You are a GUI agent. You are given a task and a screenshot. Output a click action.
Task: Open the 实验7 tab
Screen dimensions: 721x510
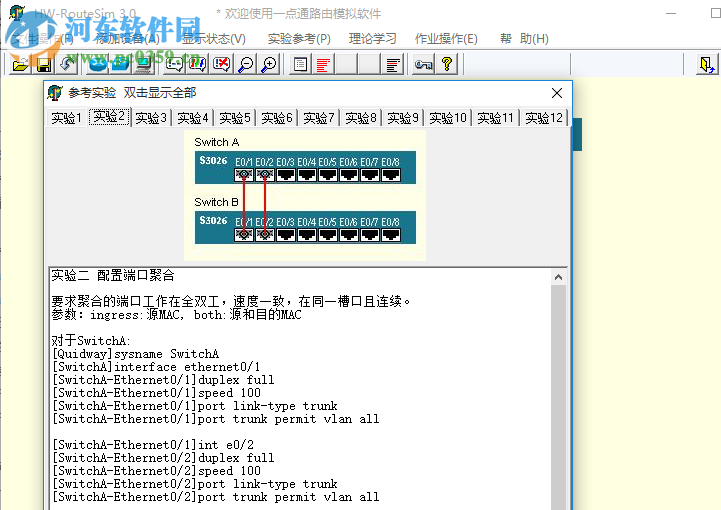319,118
